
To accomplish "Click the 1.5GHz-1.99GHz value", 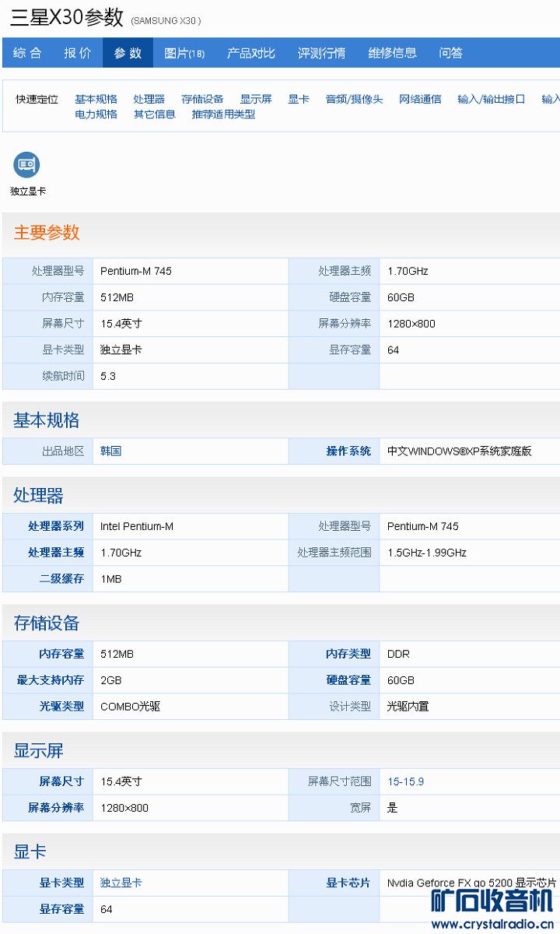I will point(427,553).
